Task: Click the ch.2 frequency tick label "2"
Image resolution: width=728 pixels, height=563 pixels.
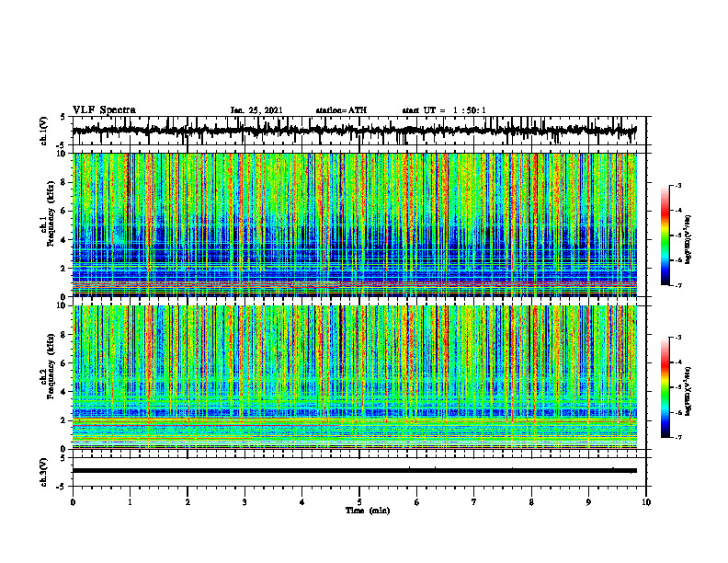Action: [x=64, y=420]
